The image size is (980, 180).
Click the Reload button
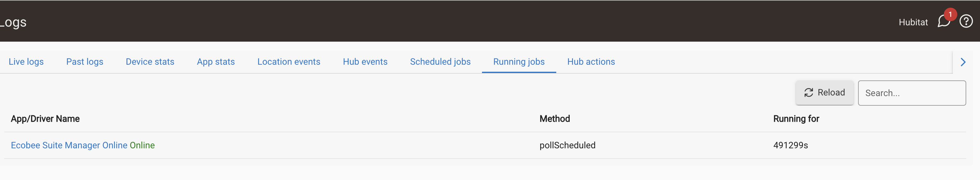824,93
